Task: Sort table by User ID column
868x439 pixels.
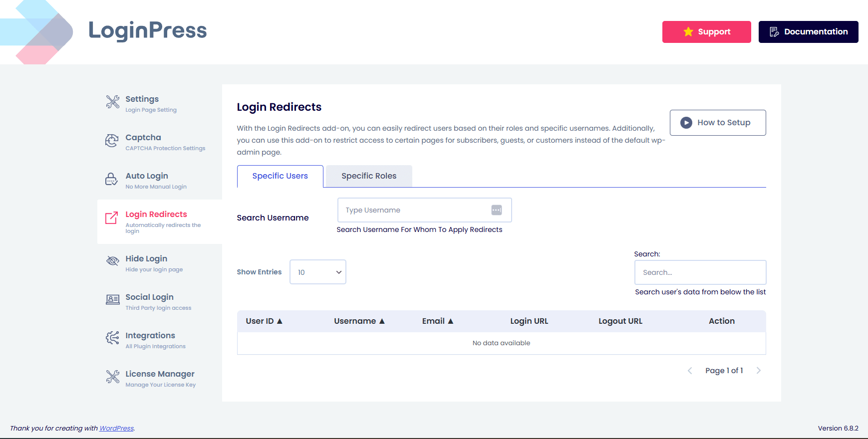Action: [x=264, y=321]
